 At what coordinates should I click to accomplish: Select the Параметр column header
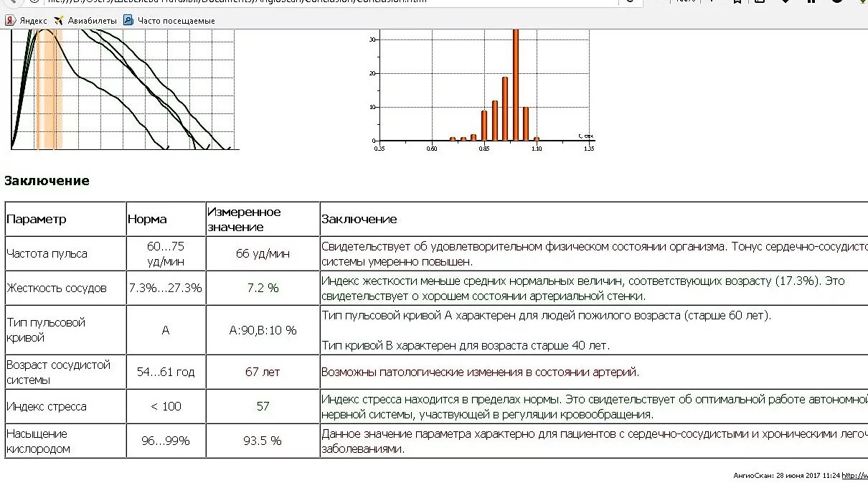pyautogui.click(x=37, y=219)
